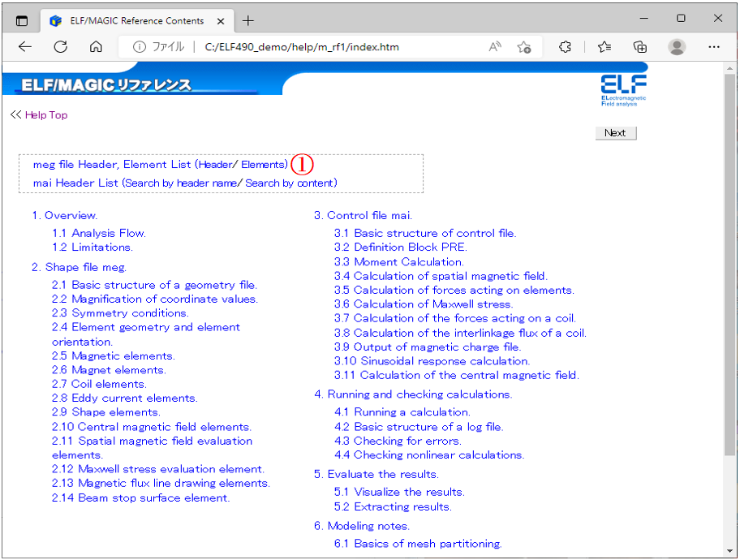This screenshot has width=740, height=560.
Task: Open 3.8 interlinkage flux of a coil
Action: 460,334
